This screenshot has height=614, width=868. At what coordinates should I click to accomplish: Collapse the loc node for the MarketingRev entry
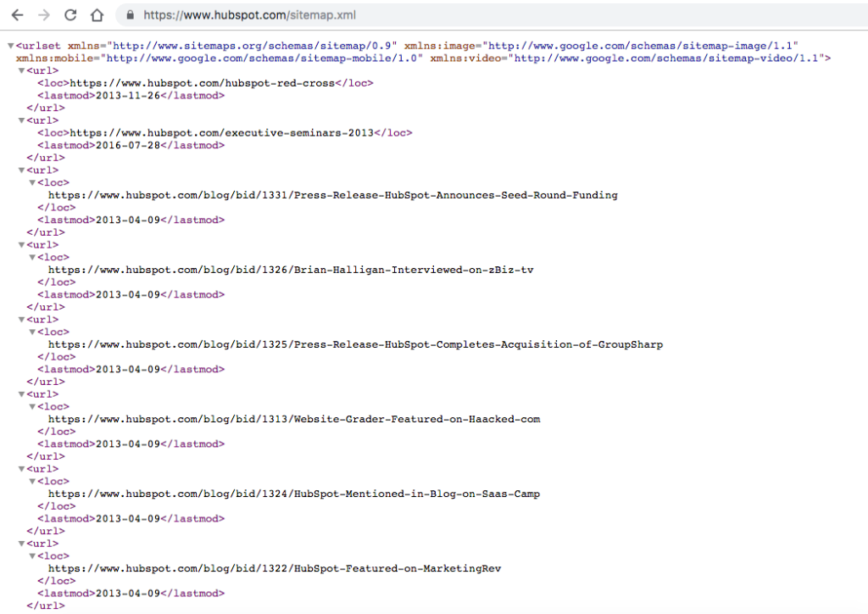point(32,556)
